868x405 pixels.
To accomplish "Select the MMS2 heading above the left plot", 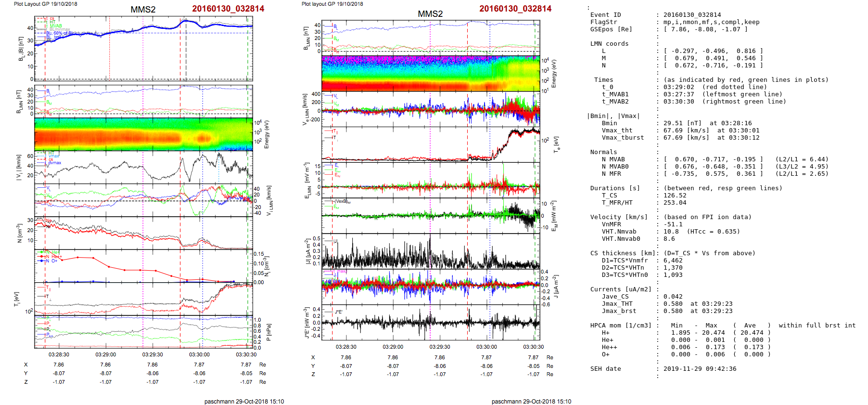I will (143, 10).
